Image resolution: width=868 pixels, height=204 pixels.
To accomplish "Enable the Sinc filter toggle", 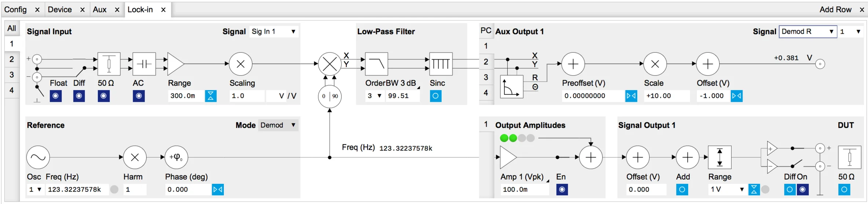I will [x=435, y=96].
